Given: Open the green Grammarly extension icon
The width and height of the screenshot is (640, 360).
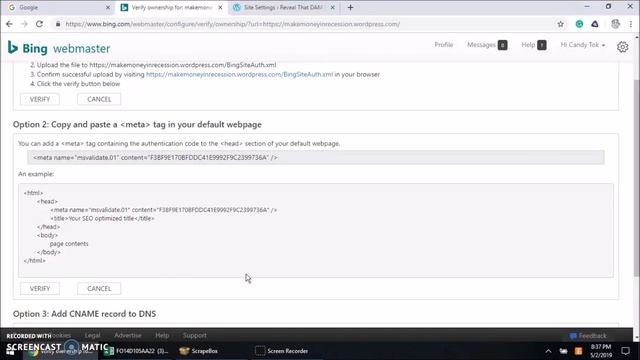Looking at the screenshot, I should tap(579, 24).
